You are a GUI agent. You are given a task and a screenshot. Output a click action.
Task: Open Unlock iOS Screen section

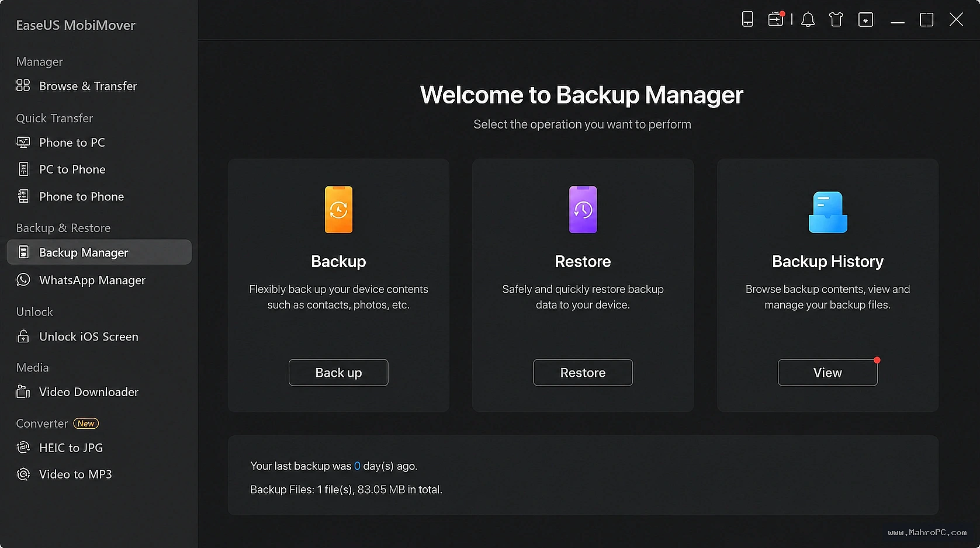coord(88,337)
